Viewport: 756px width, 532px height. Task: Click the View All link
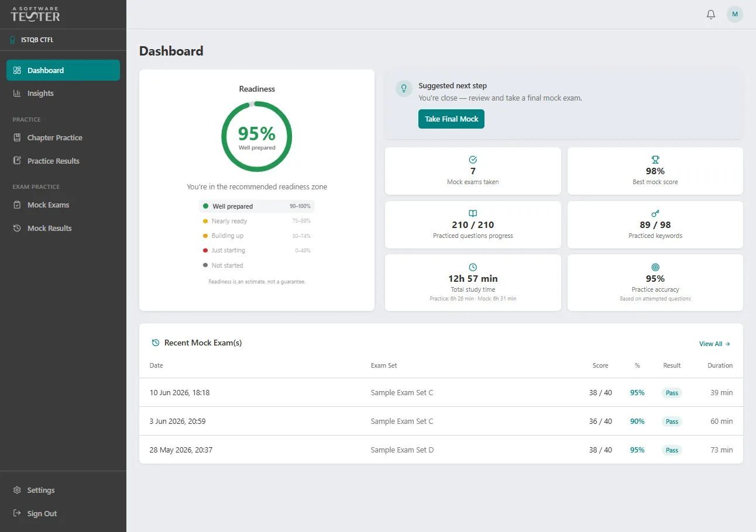714,344
